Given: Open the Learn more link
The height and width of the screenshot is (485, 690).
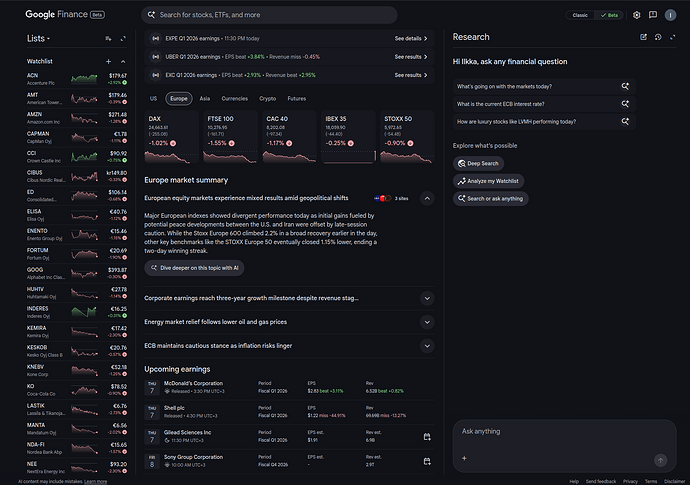Looking at the screenshot, I should [x=95, y=481].
